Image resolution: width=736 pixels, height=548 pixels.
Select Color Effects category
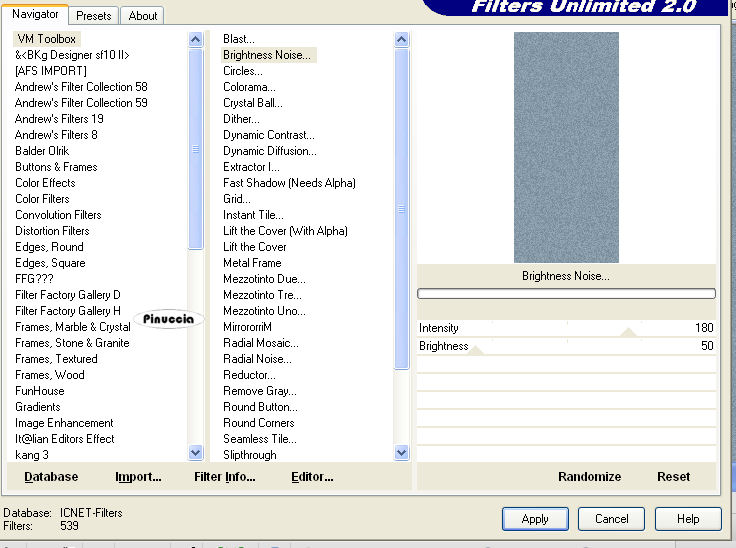45,183
